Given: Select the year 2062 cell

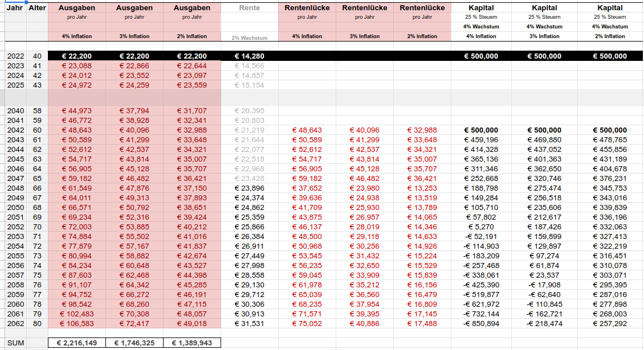Looking at the screenshot, I should (x=15, y=324).
